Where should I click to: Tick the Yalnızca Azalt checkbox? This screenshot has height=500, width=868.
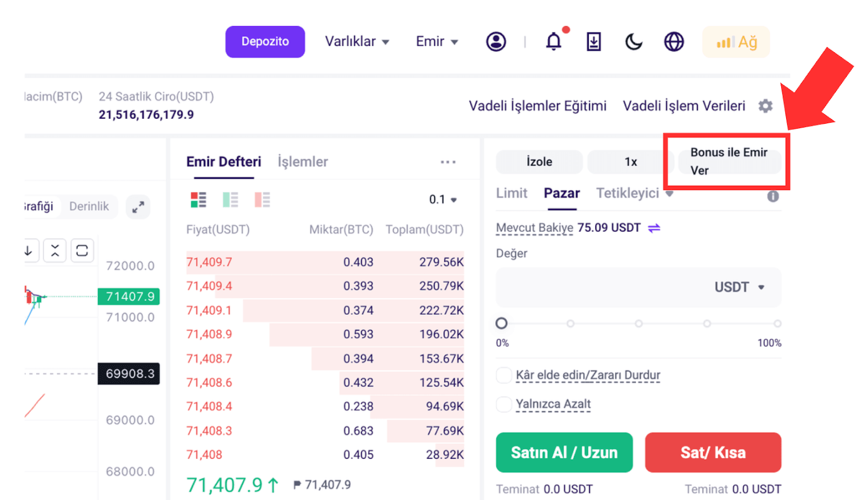pyautogui.click(x=504, y=404)
